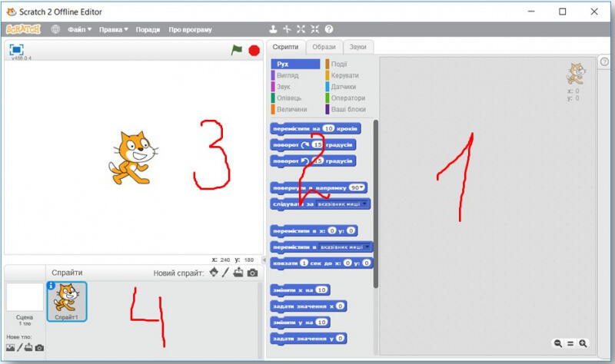The width and height of the screenshot is (615, 364).
Task: Zoom in on the scripts area
Action: point(583,343)
